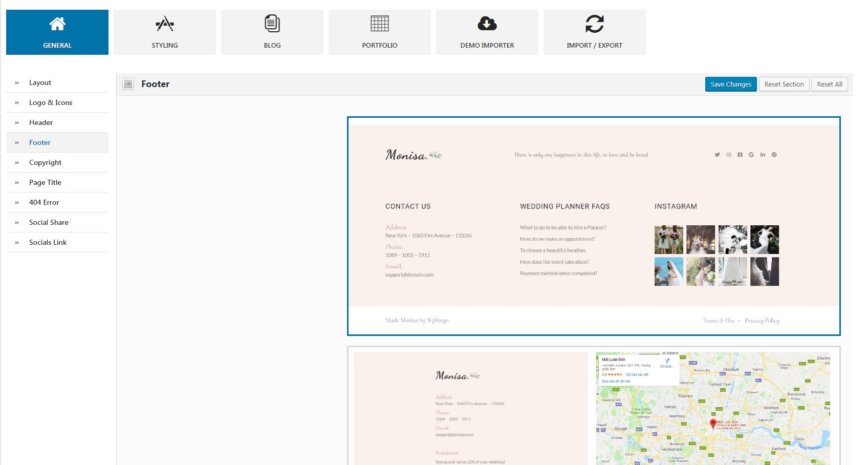Image resolution: width=868 pixels, height=465 pixels.
Task: Click the Reset Section button
Action: [784, 84]
